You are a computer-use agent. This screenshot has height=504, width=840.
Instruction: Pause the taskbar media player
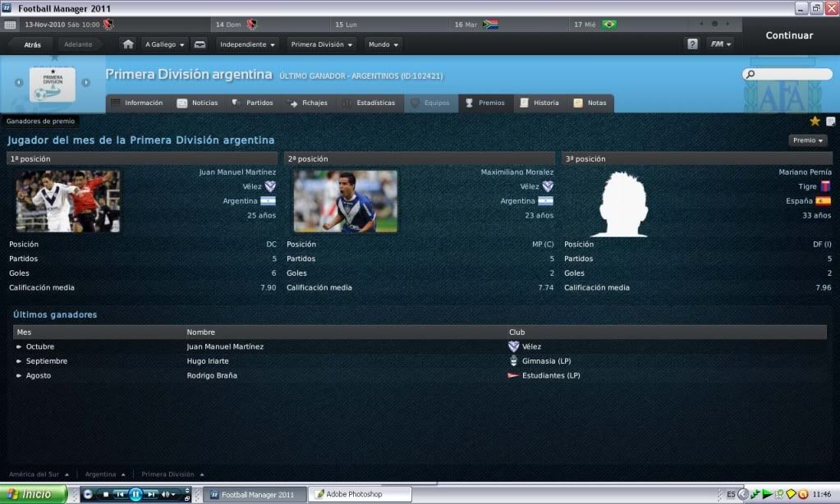(135, 494)
